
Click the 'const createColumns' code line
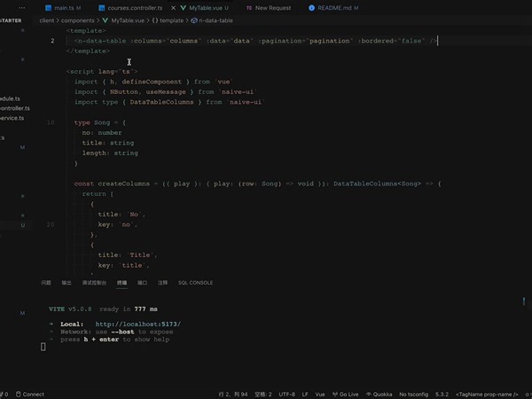257,184
